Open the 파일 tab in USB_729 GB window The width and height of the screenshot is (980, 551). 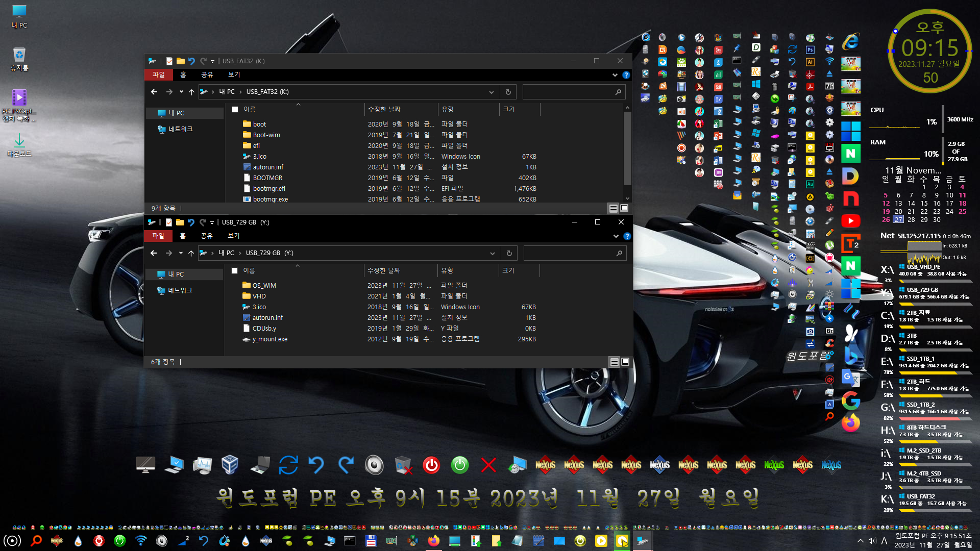coord(158,236)
